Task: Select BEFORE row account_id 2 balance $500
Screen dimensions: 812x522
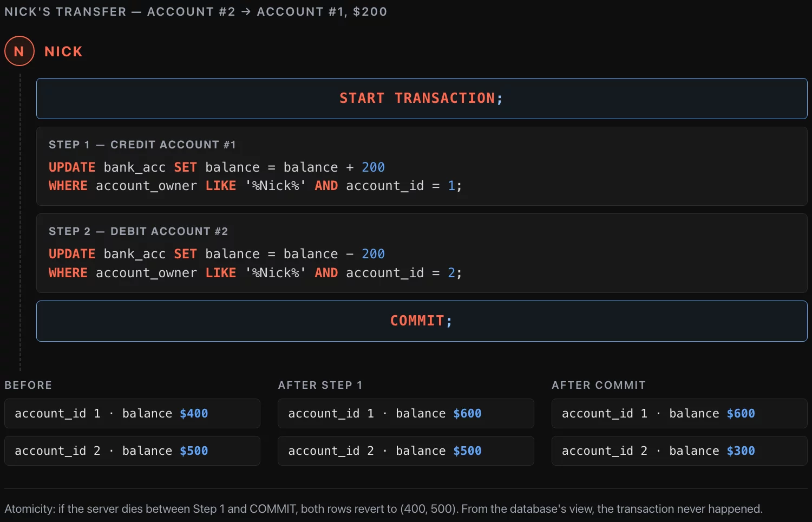Action: point(132,451)
